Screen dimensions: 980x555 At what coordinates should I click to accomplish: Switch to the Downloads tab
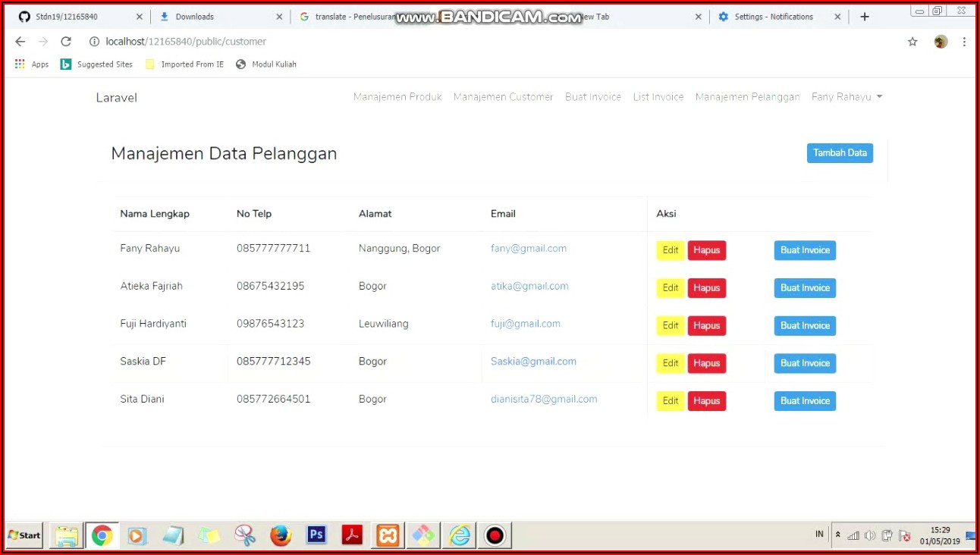pyautogui.click(x=215, y=17)
